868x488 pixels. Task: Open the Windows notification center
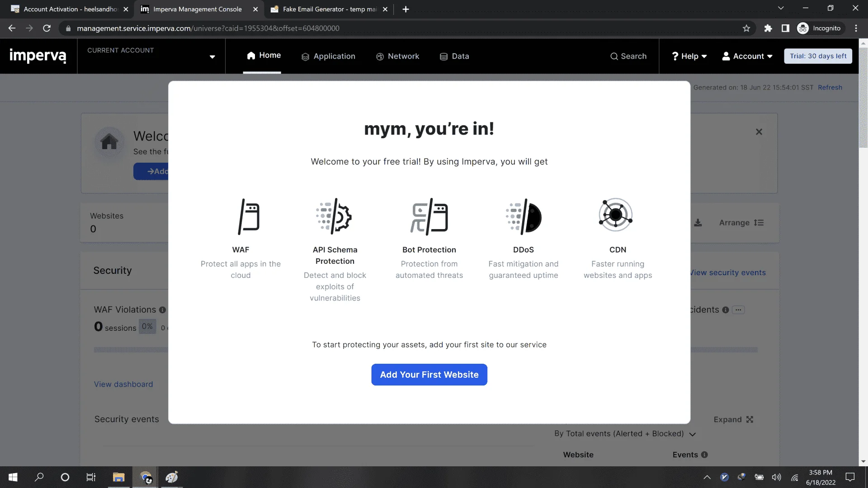coord(850,477)
